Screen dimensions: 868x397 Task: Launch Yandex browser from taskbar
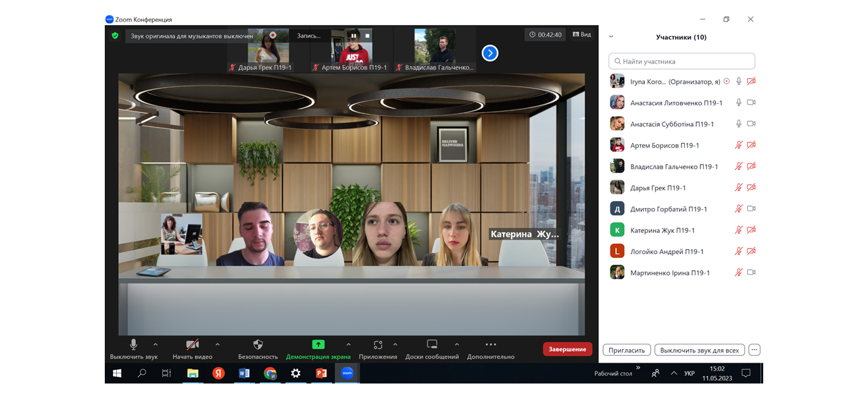(218, 373)
